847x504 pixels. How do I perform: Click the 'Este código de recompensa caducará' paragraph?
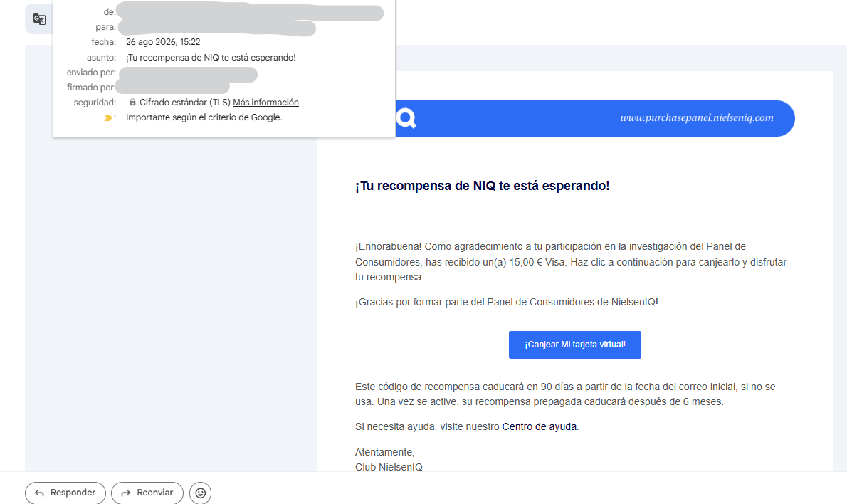[565, 394]
